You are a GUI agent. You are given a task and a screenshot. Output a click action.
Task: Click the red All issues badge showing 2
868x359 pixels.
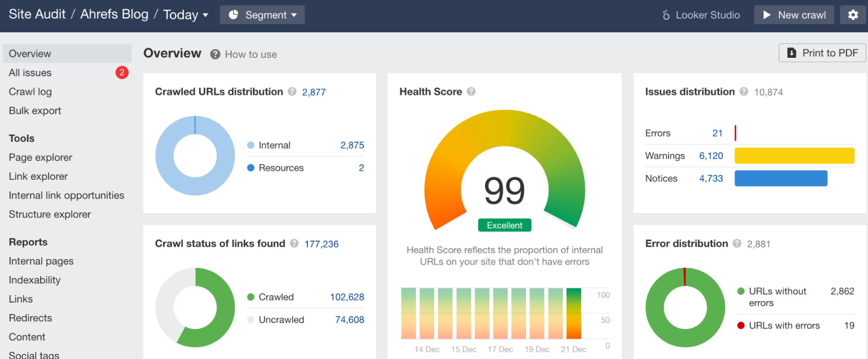coord(122,72)
